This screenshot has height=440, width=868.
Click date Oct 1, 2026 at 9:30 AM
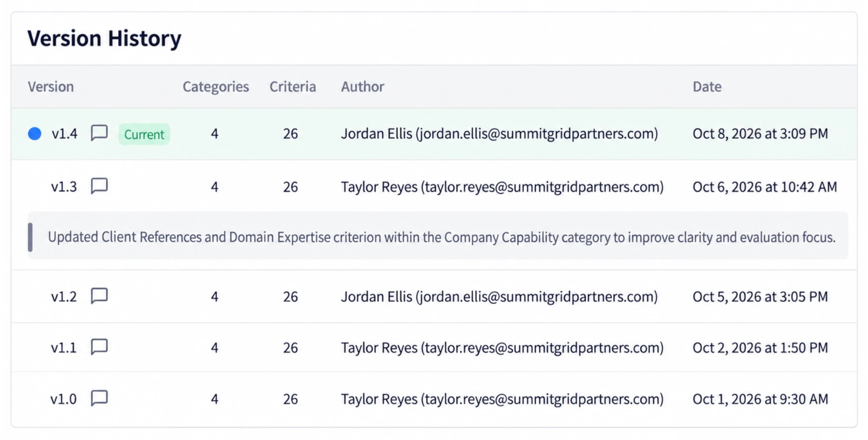coord(760,399)
